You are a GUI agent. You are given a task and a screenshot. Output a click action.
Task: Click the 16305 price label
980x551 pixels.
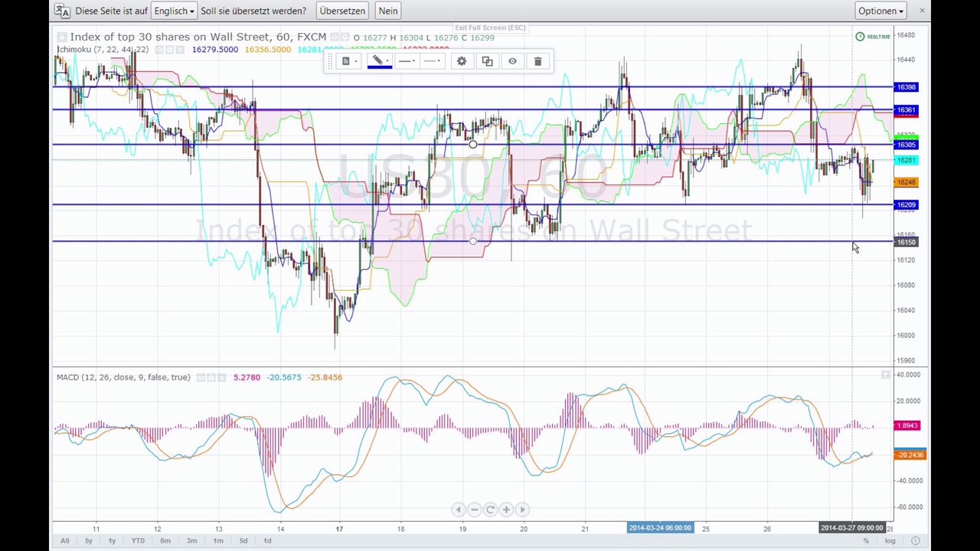[x=906, y=145]
